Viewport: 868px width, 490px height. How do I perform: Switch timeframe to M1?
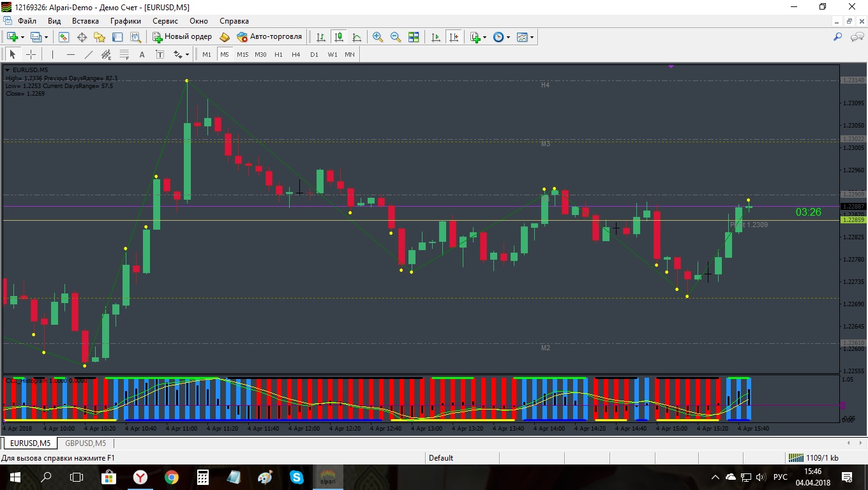click(207, 54)
